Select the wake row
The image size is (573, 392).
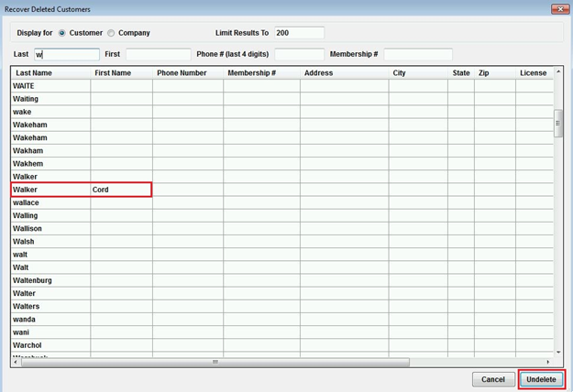click(x=282, y=112)
